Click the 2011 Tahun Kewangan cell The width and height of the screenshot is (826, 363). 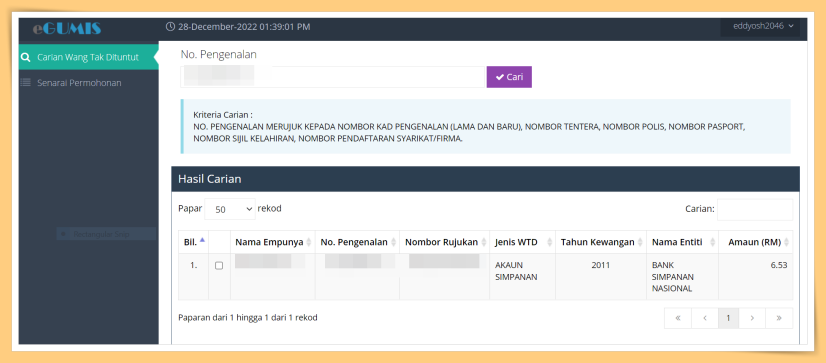(601, 277)
